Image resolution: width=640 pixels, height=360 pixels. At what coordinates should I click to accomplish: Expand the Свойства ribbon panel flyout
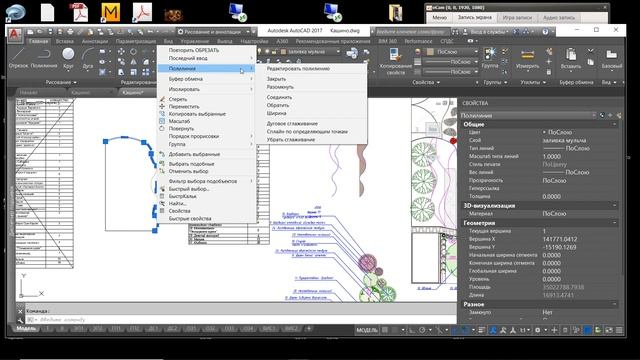tap(426, 82)
